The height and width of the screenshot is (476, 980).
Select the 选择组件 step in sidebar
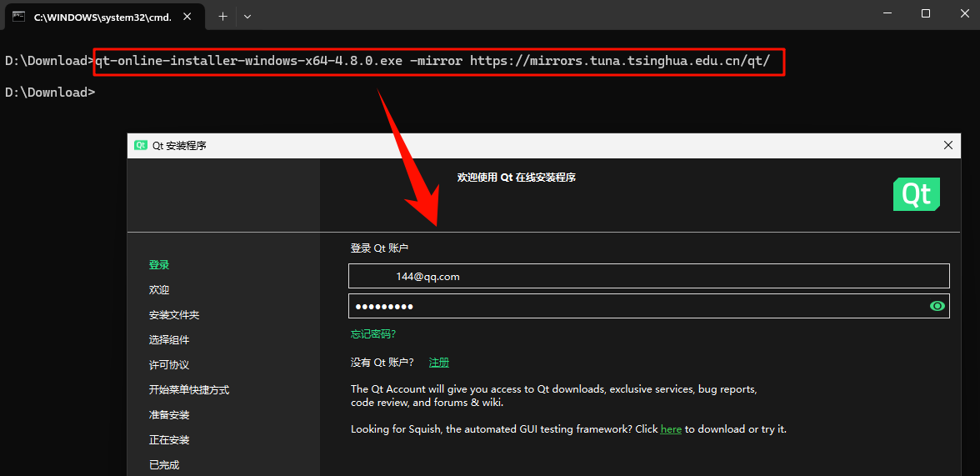coord(168,339)
